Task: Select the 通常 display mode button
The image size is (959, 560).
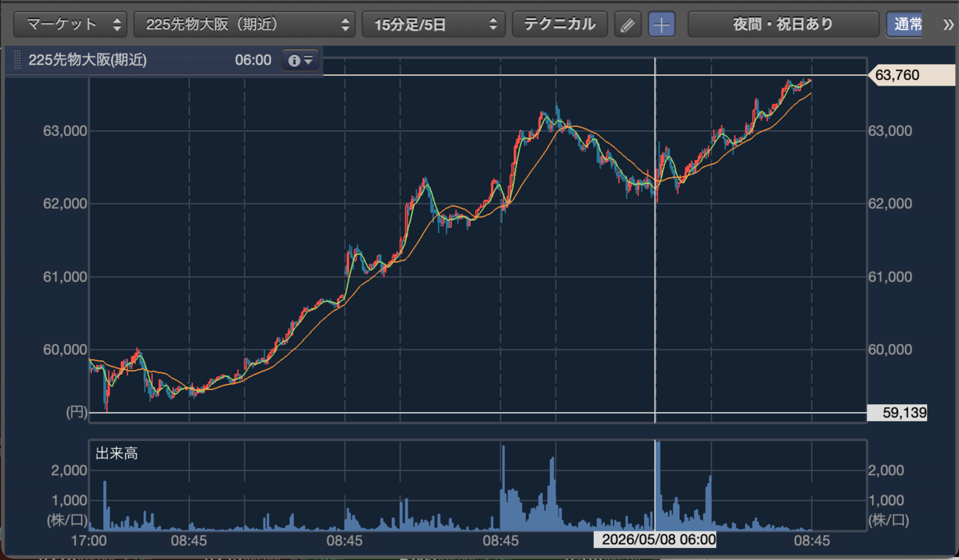Action: click(908, 24)
